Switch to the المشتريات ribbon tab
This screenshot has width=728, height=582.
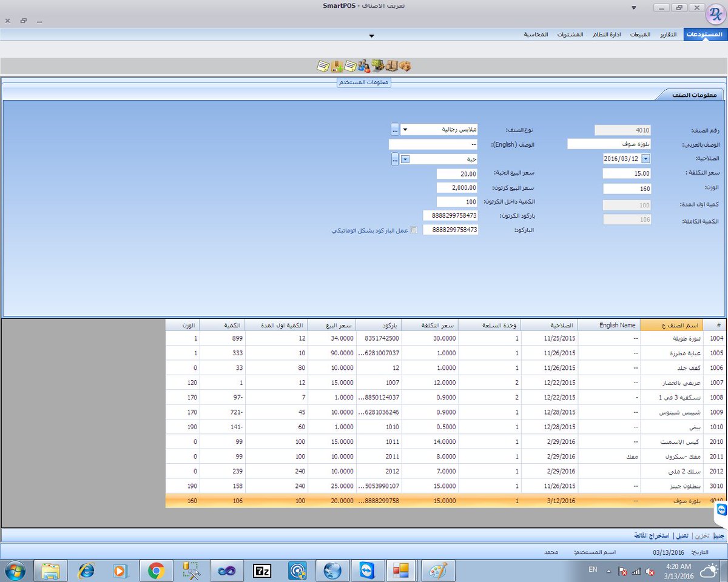point(570,35)
